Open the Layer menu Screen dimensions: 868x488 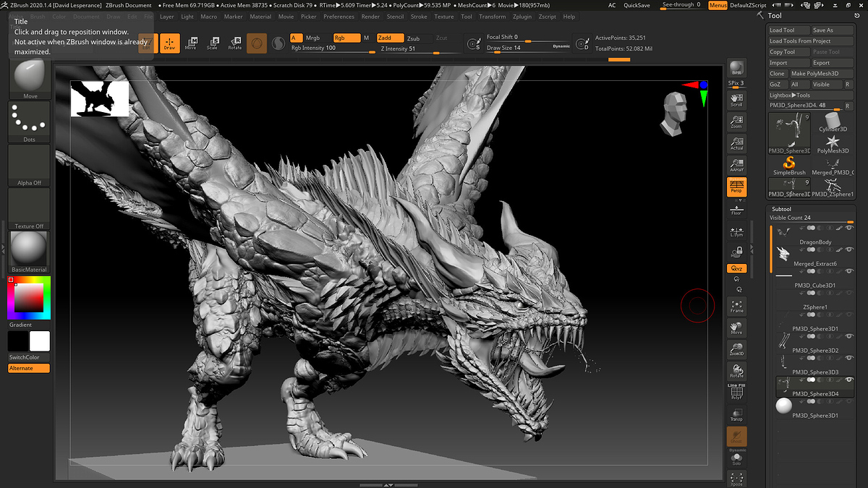click(x=167, y=17)
